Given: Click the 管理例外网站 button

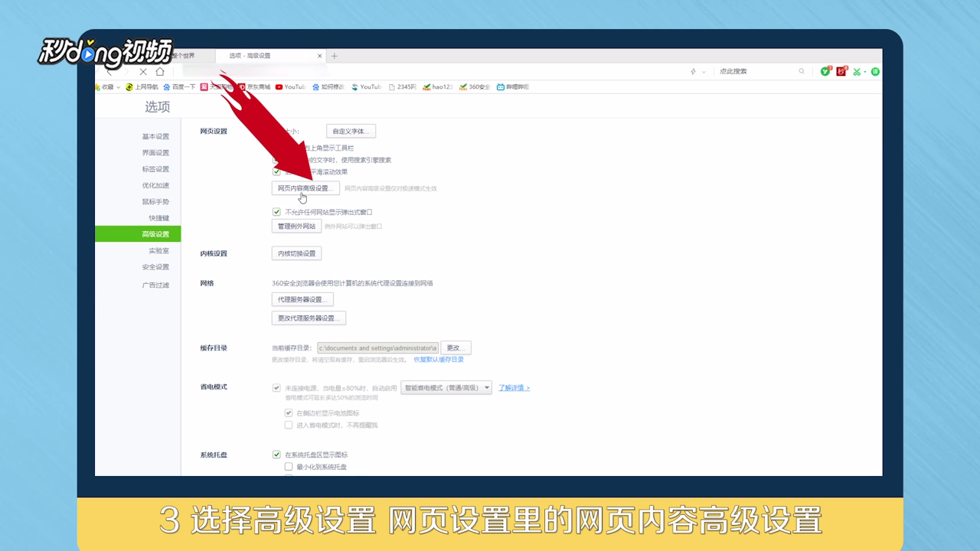Looking at the screenshot, I should pos(296,227).
